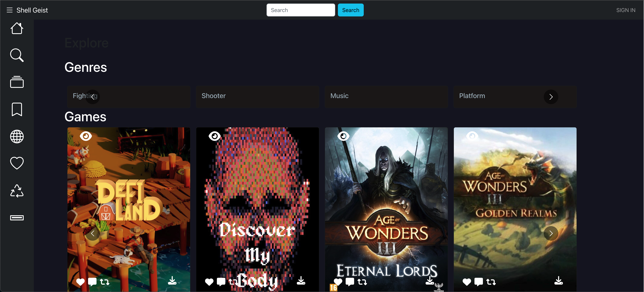Click the recycle arrows icon in sidebar
Viewport: 644px width, 292px height.
[17, 191]
